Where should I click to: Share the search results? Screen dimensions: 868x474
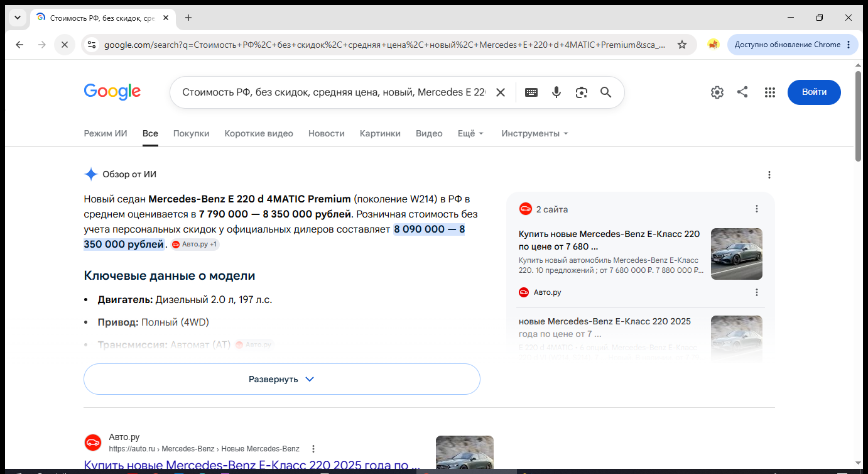point(742,92)
